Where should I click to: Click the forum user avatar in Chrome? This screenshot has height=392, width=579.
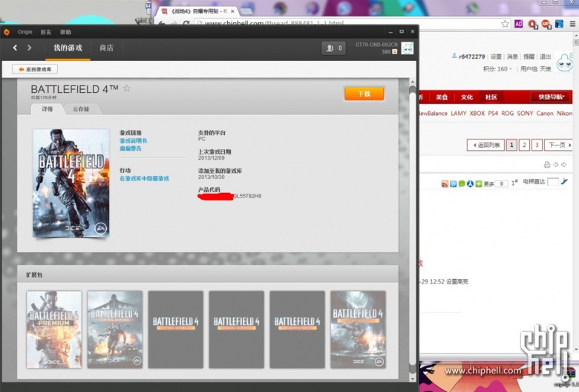coord(564,62)
